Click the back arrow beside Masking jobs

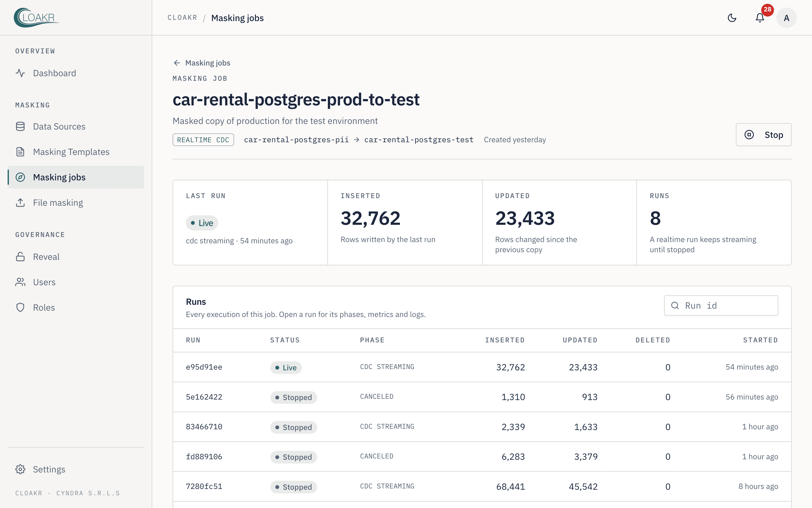pyautogui.click(x=177, y=63)
